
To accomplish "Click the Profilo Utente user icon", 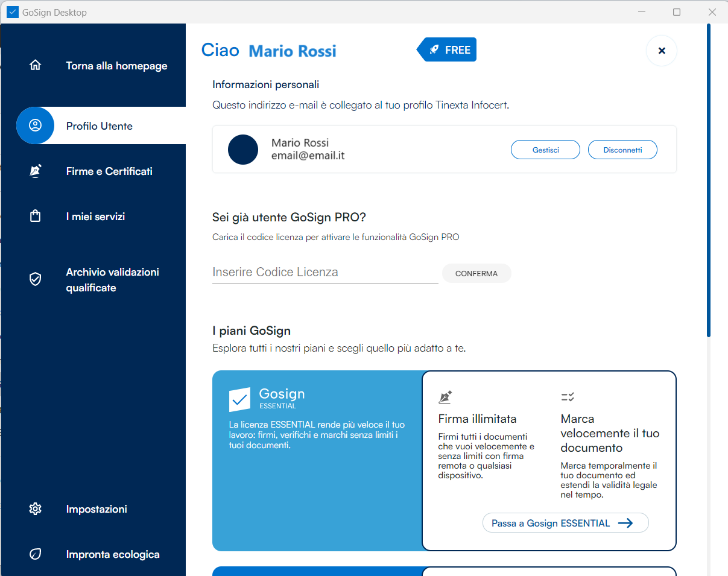I will click(x=36, y=125).
